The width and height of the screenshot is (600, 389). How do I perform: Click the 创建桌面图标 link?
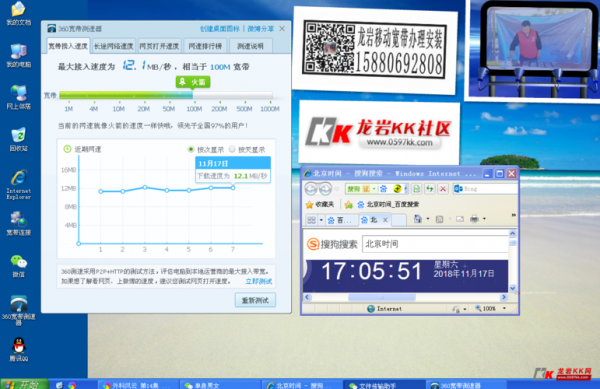(x=220, y=29)
